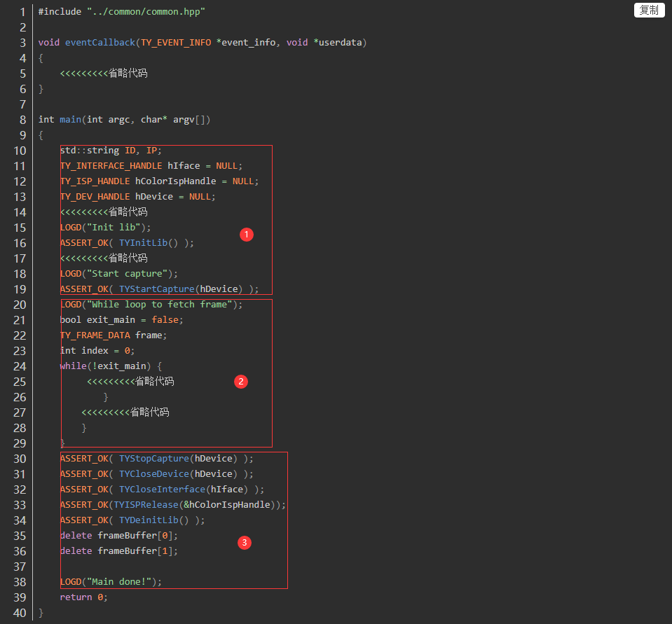Click TYStartCapture(hDevice) call
Image resolution: width=672 pixels, height=624 pixels.
click(181, 289)
